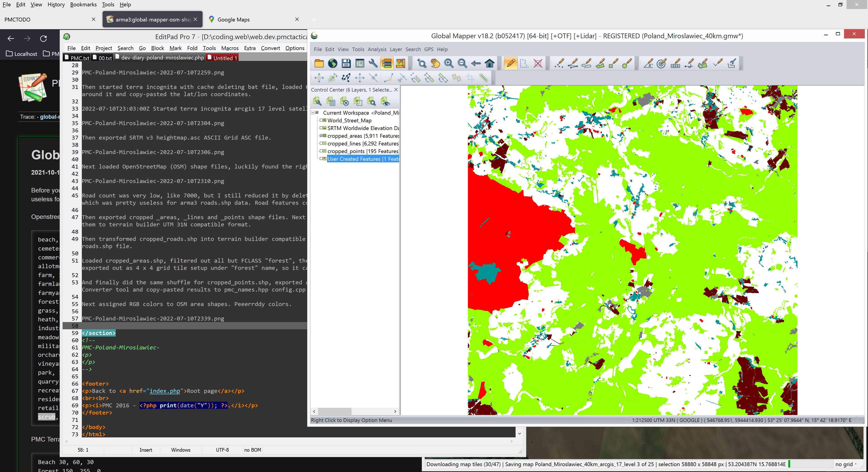868x472 pixels.
Task: Select the Zoom tool magnifier with crosshair
Action: [x=421, y=63]
